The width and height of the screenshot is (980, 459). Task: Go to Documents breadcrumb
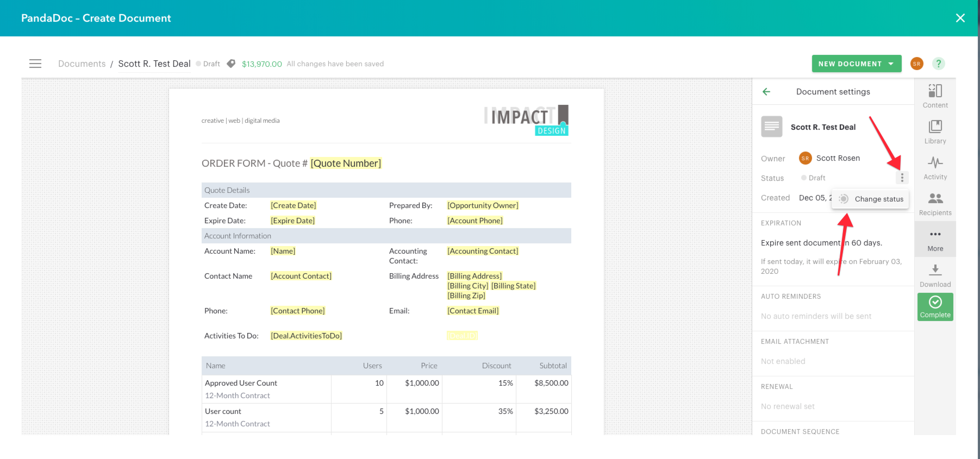pos(82,64)
